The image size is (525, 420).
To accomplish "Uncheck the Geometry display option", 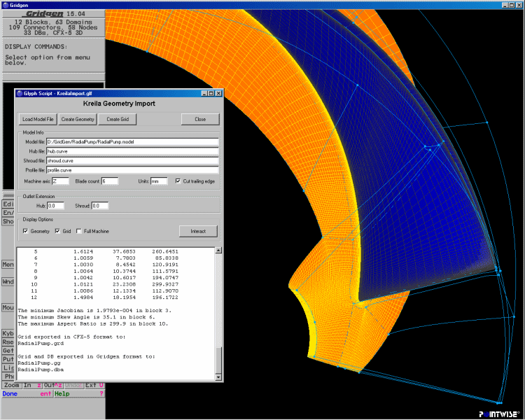I will pyautogui.click(x=25, y=232).
